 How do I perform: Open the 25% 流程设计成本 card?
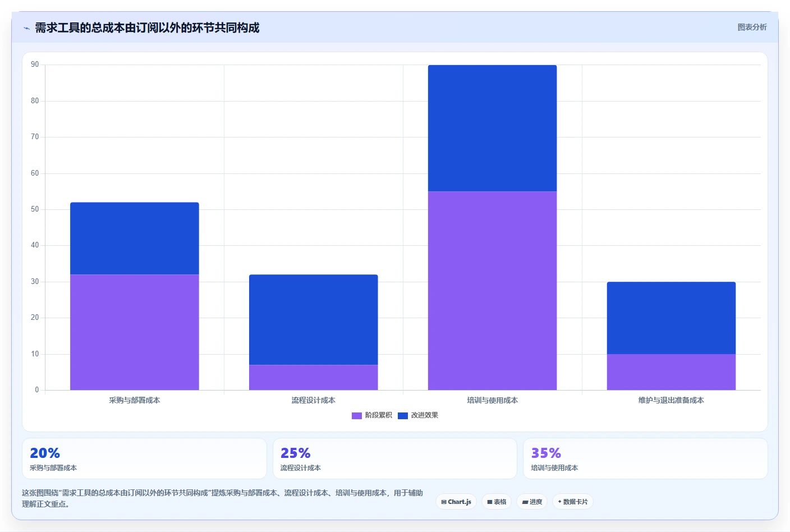point(394,458)
